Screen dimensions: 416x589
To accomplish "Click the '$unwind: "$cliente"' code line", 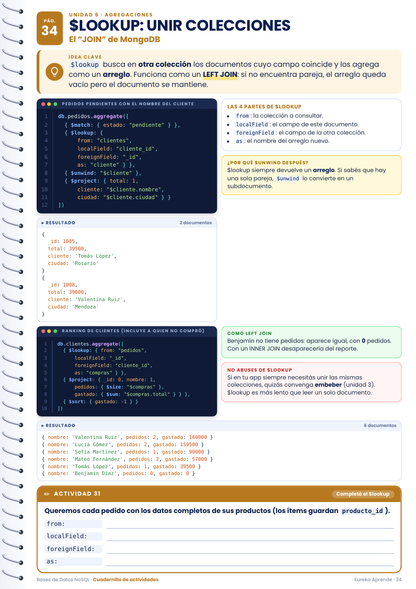I will click(x=102, y=173).
